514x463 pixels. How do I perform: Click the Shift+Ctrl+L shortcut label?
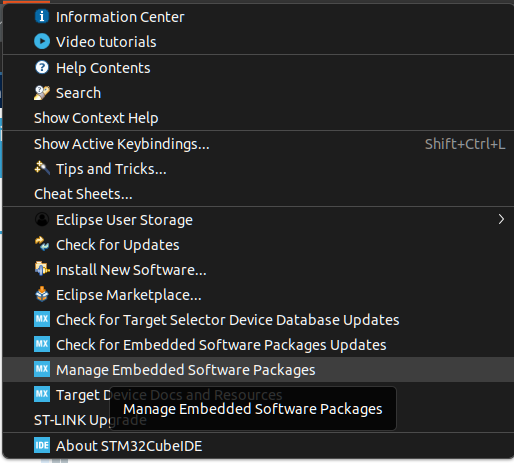[465, 144]
